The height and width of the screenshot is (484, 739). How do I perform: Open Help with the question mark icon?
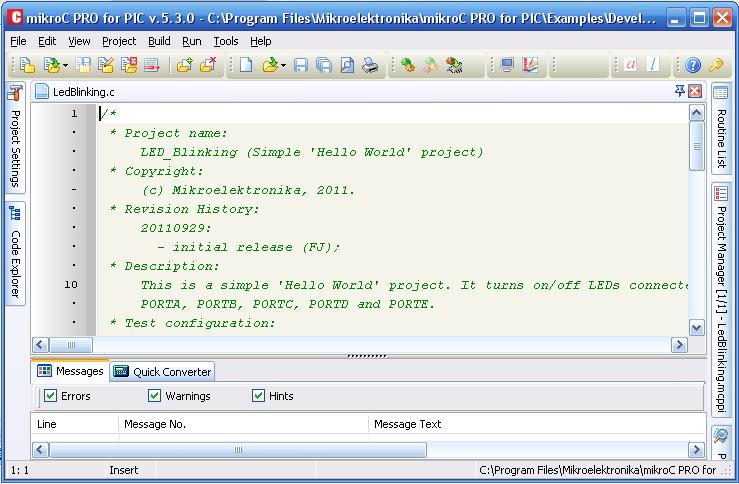click(x=692, y=65)
